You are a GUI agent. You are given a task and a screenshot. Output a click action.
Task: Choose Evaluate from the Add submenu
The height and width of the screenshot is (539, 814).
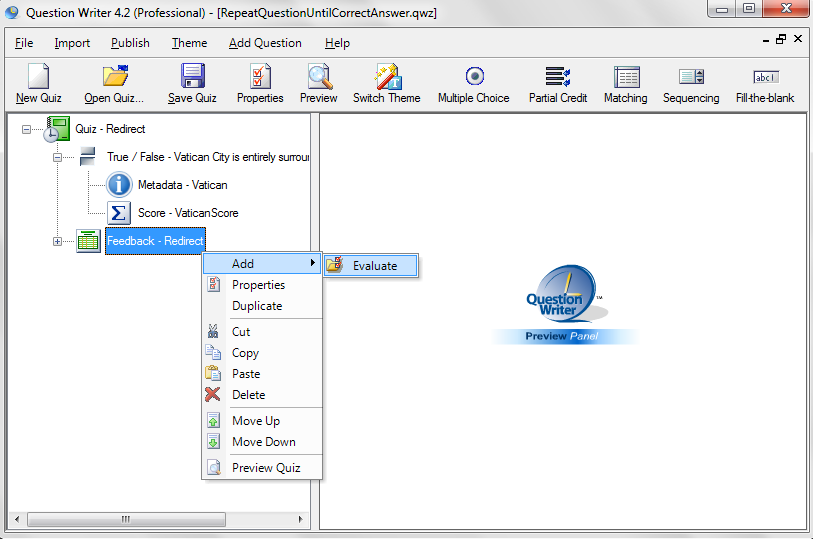point(371,265)
